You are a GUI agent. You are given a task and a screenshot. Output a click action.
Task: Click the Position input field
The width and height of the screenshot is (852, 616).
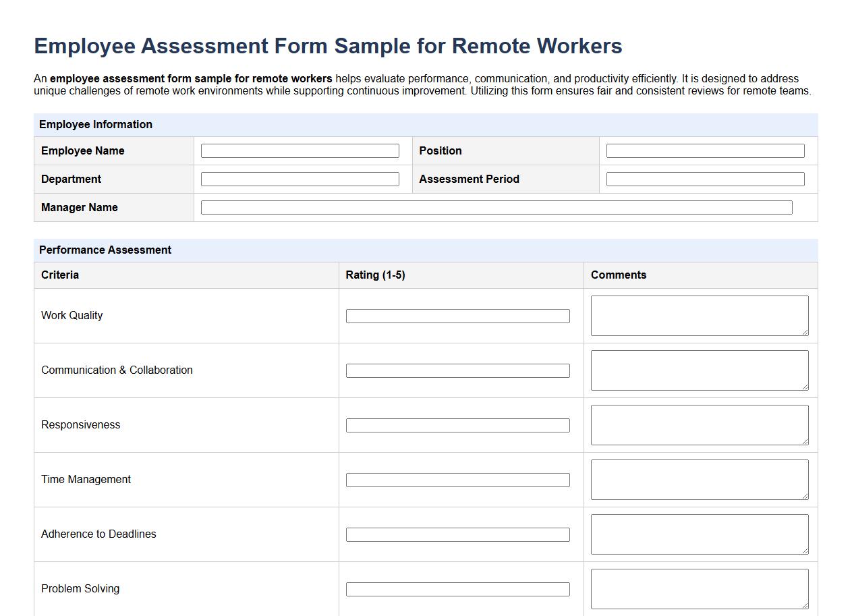click(x=704, y=150)
